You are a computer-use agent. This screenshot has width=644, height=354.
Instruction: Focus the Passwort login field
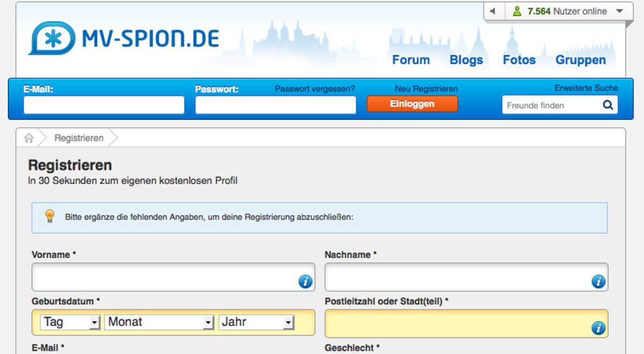click(276, 105)
